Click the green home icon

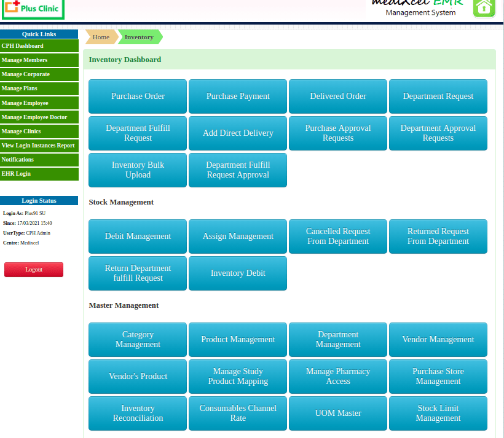(484, 7)
